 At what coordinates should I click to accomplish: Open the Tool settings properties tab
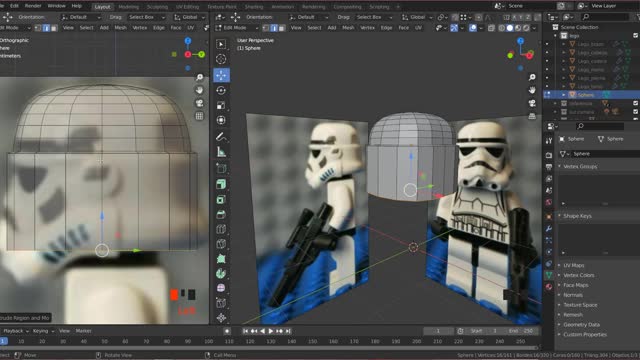tap(549, 141)
